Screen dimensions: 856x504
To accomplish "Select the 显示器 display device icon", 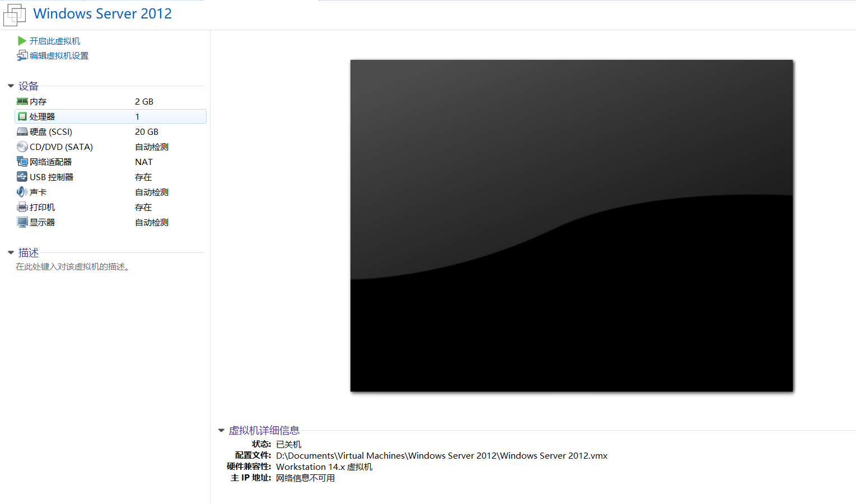I will pyautogui.click(x=21, y=222).
